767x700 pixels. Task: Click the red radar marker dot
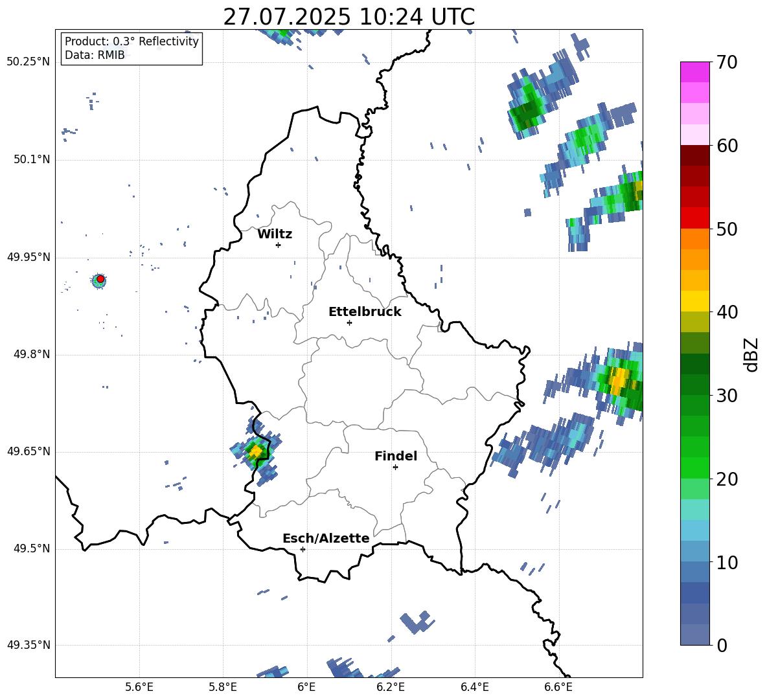[x=100, y=279]
